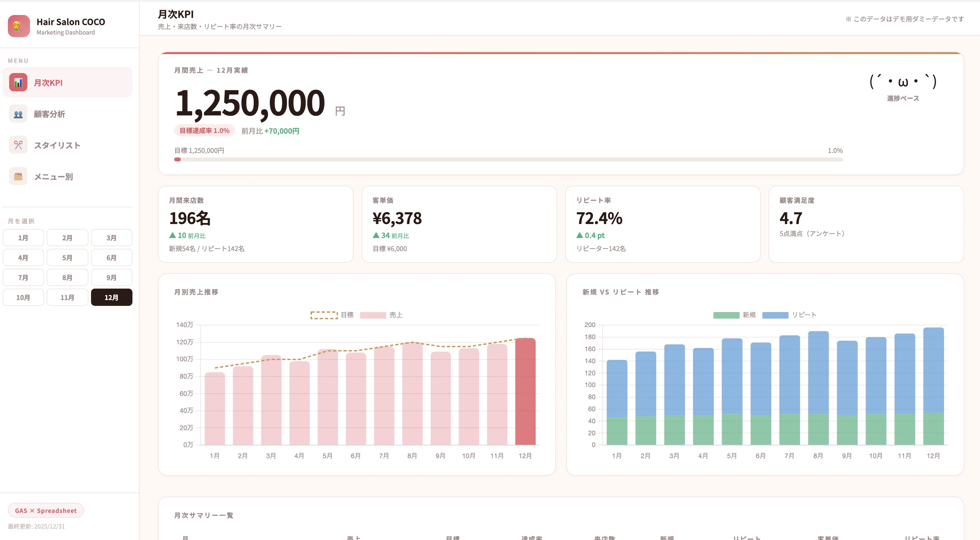Viewport: 980px width, 540px height.
Task: Click the スタイリスト scissors icon
Action: pos(18,145)
